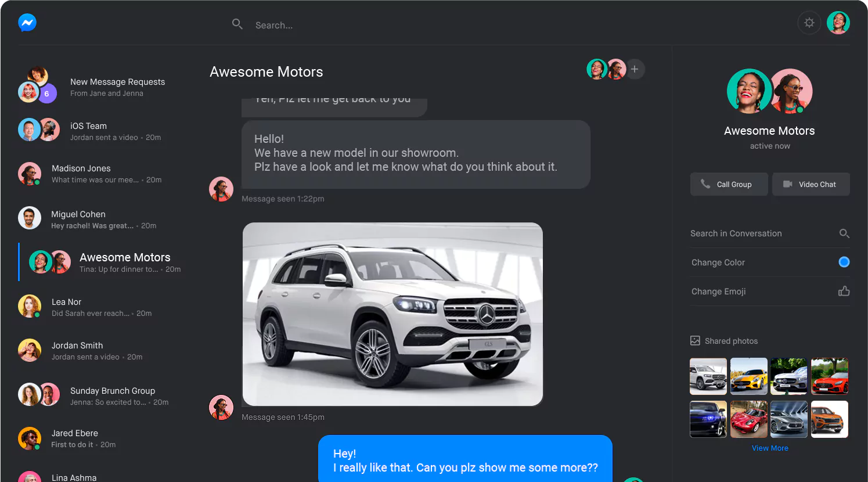Click the thumbs-up Change Emoji icon
This screenshot has width=868, height=482.
click(844, 291)
